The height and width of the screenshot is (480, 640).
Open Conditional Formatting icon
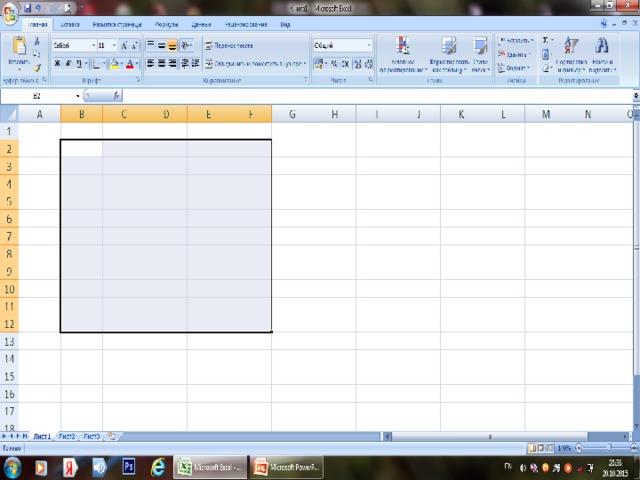[x=403, y=46]
